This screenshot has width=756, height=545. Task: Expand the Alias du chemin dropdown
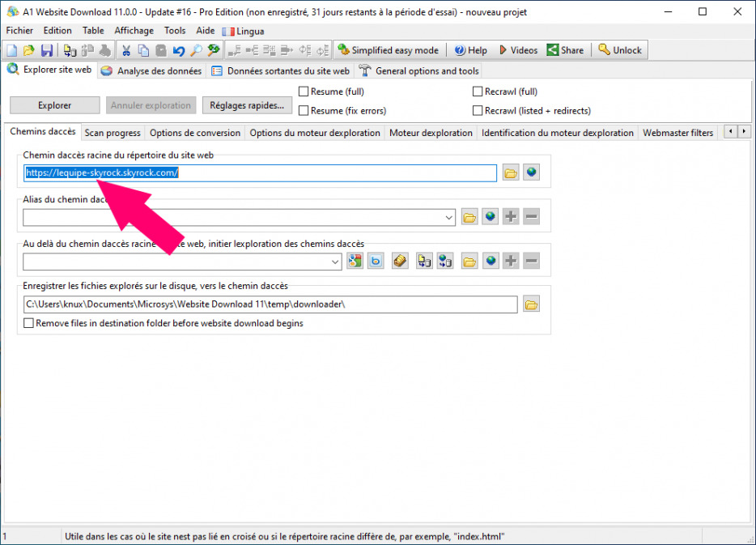click(449, 218)
